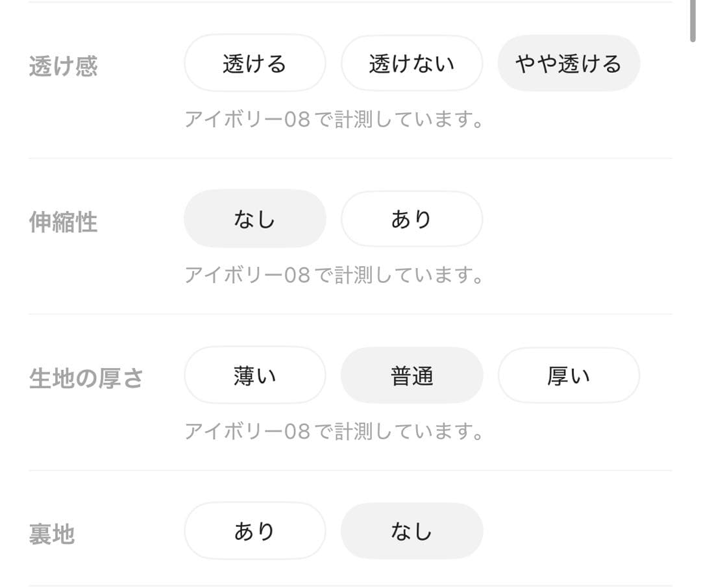Select the 透ける sheerness option
Screen dimensions: 701x588
[254, 63]
